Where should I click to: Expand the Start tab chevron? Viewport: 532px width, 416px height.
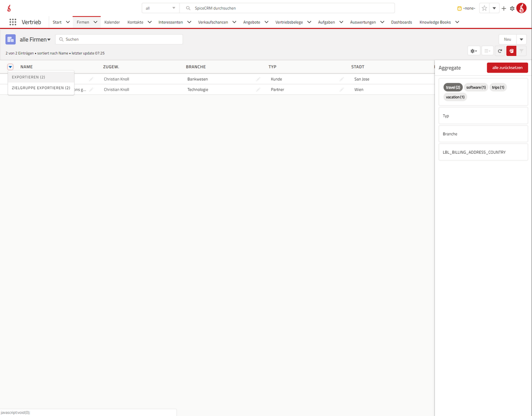tap(68, 22)
